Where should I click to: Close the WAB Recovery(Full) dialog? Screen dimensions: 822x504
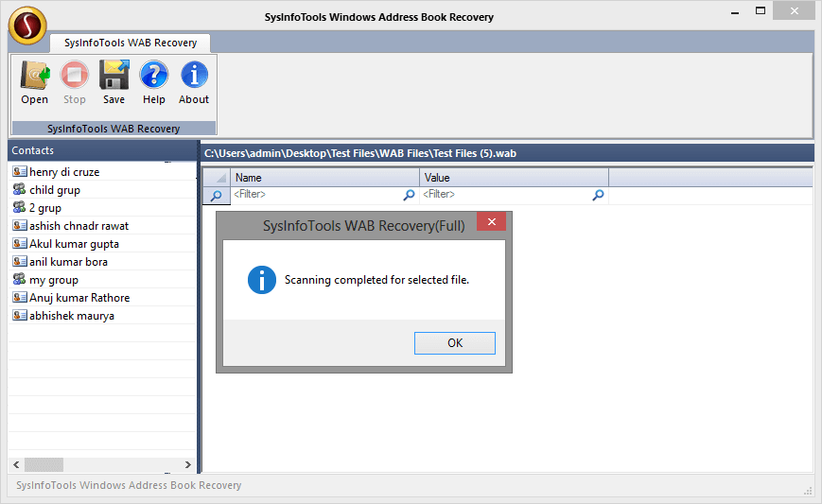coord(491,221)
